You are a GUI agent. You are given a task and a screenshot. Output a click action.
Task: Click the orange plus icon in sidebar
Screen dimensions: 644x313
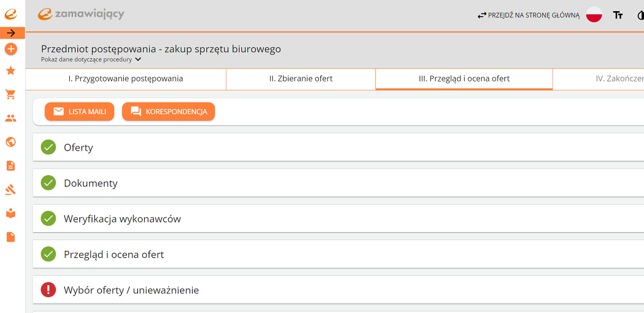[11, 49]
